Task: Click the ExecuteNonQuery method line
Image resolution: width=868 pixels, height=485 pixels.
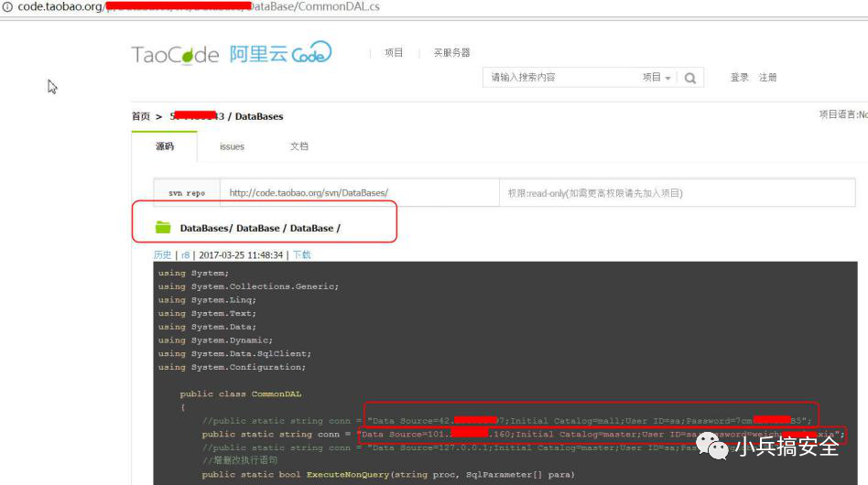Action: (388, 475)
